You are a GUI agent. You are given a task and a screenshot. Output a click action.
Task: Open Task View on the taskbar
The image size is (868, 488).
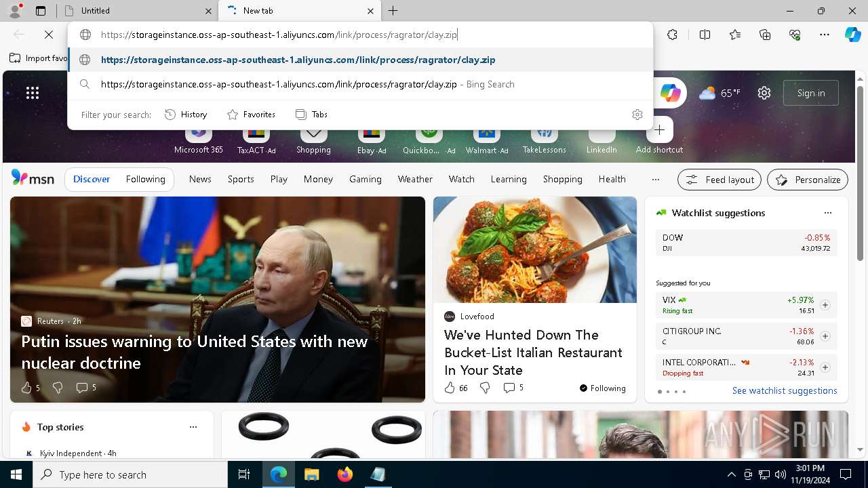[244, 474]
